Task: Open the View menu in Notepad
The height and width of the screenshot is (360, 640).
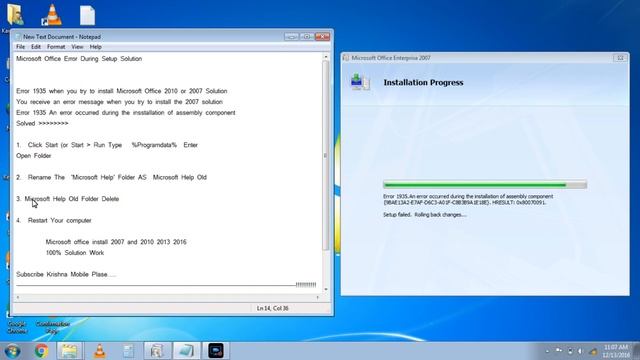Action: [x=77, y=47]
